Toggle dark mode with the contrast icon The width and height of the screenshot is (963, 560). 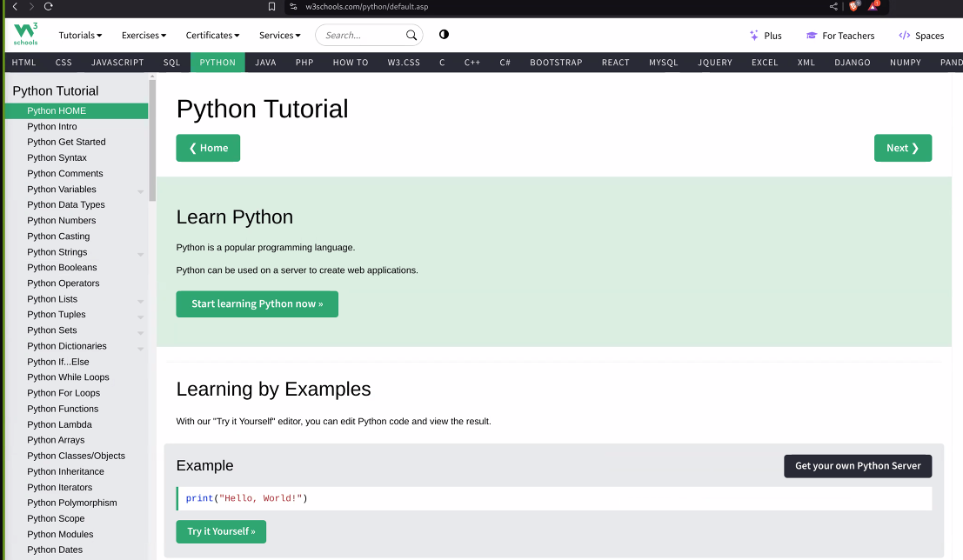click(444, 35)
